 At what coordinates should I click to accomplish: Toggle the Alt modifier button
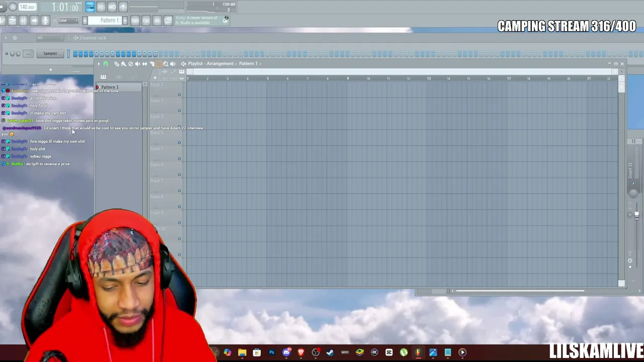157,20
